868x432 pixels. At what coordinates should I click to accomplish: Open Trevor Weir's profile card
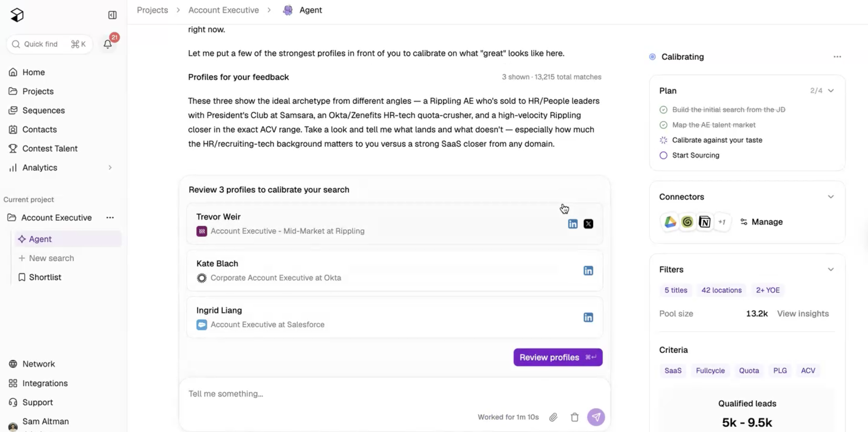[x=394, y=224]
